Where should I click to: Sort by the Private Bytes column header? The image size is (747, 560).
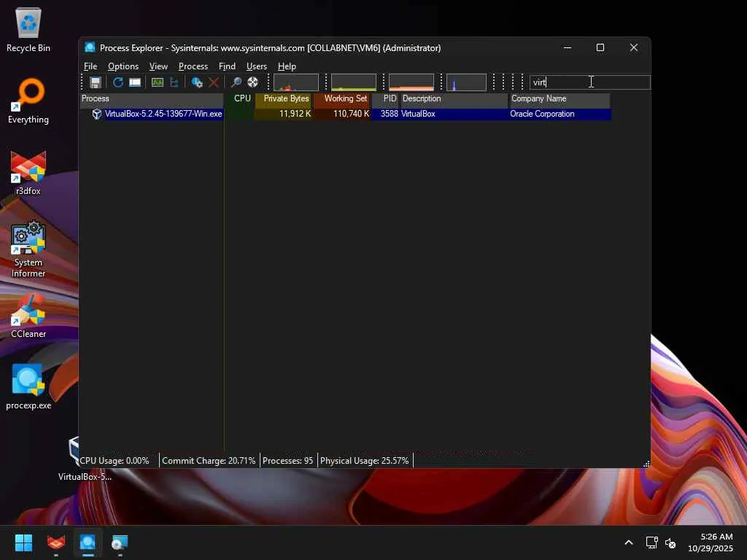[x=284, y=98]
